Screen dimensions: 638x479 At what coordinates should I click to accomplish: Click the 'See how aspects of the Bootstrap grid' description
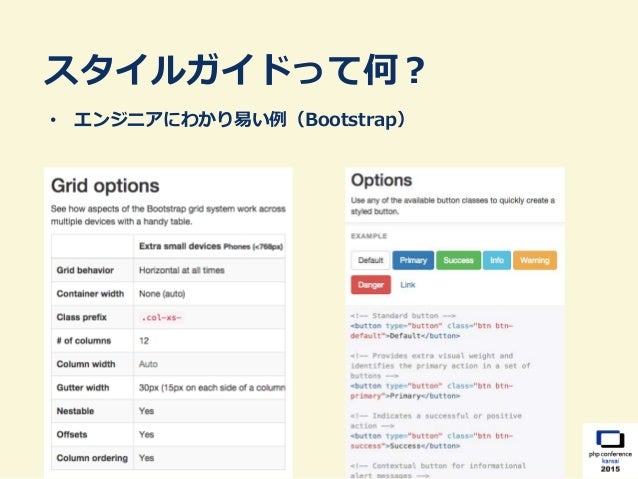pyautogui.click(x=168, y=215)
